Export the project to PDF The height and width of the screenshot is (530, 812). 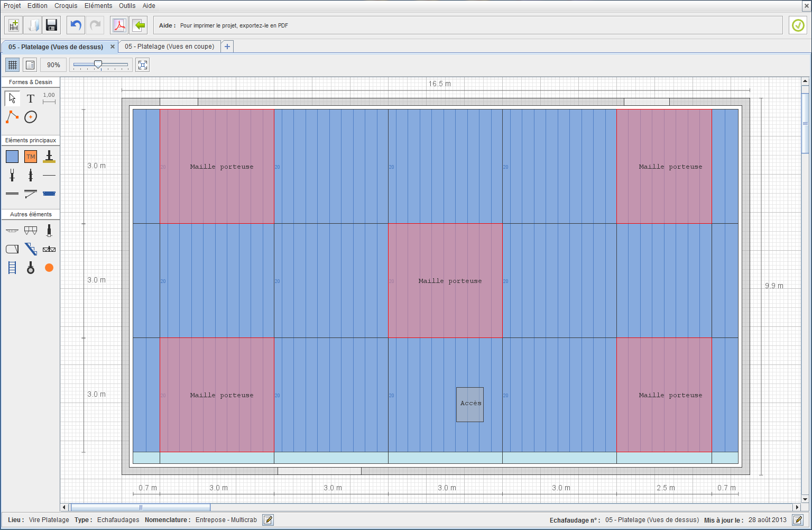(119, 25)
